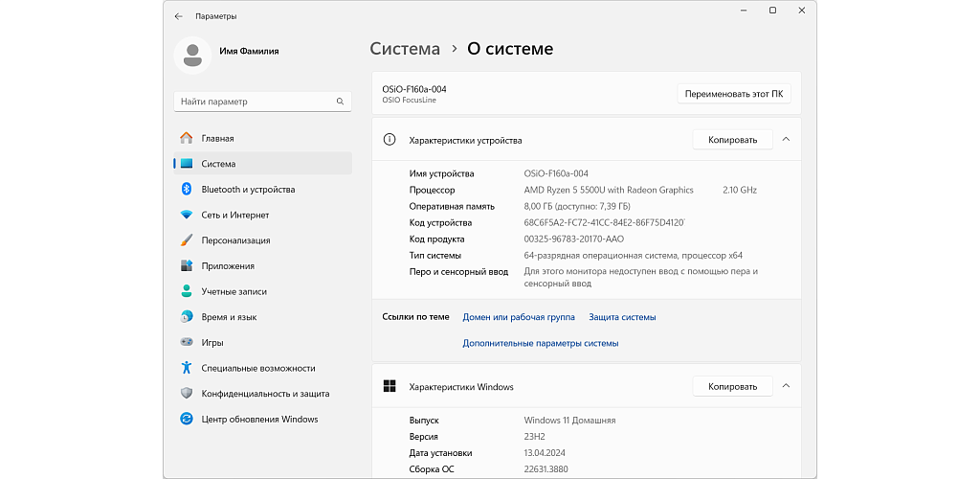980x479 pixels.
Task: Click the search magnifier icon
Action: 340,102
